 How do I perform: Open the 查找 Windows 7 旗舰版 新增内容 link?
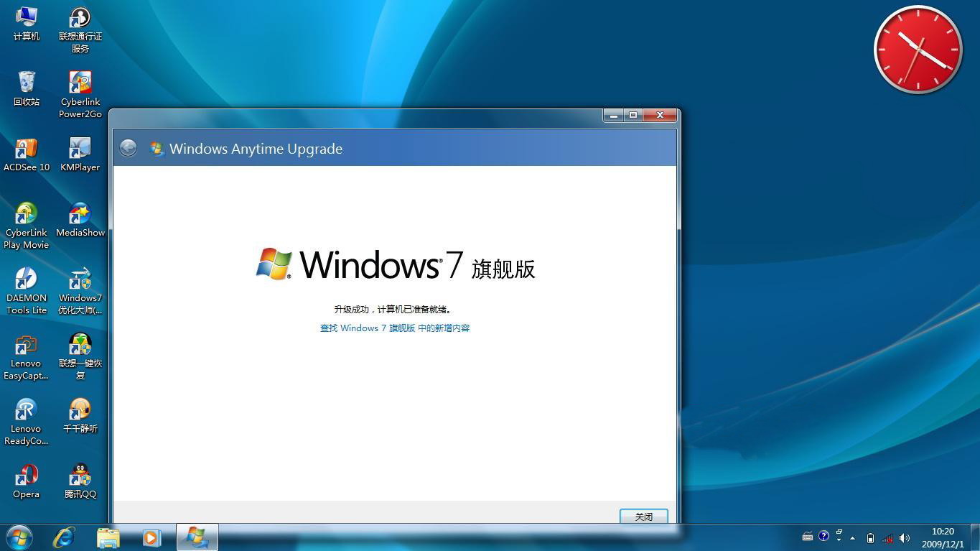coord(394,328)
